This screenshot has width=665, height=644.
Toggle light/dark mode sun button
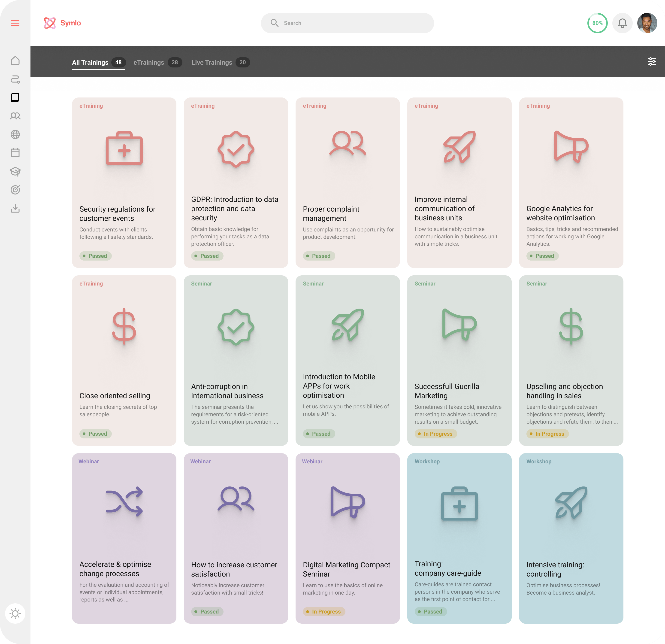coord(15,614)
